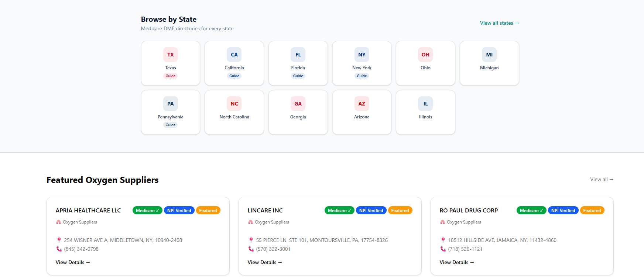Viewport: 644px width, 277px height.
Task: Select the Texas state name
Action: [x=171, y=68]
